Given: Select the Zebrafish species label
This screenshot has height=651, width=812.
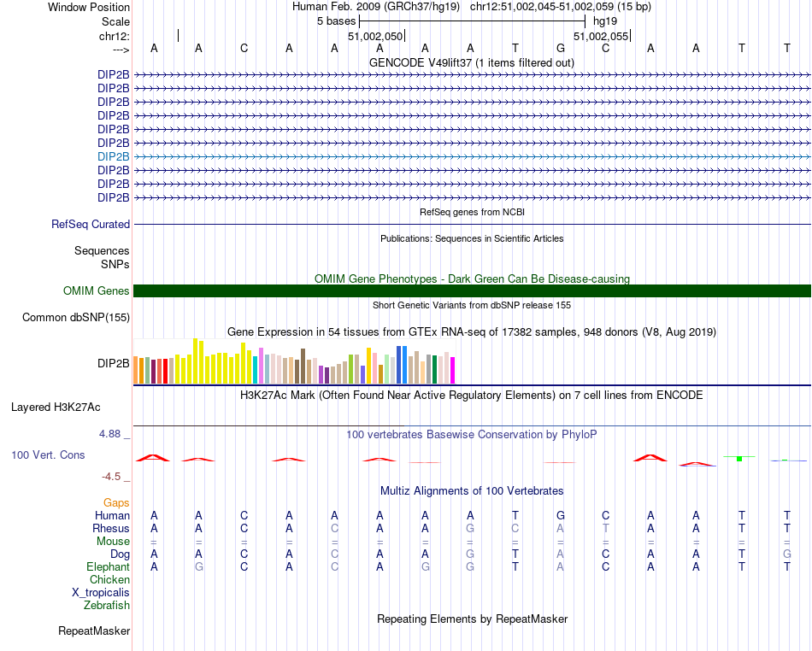Looking at the screenshot, I should [x=107, y=605].
